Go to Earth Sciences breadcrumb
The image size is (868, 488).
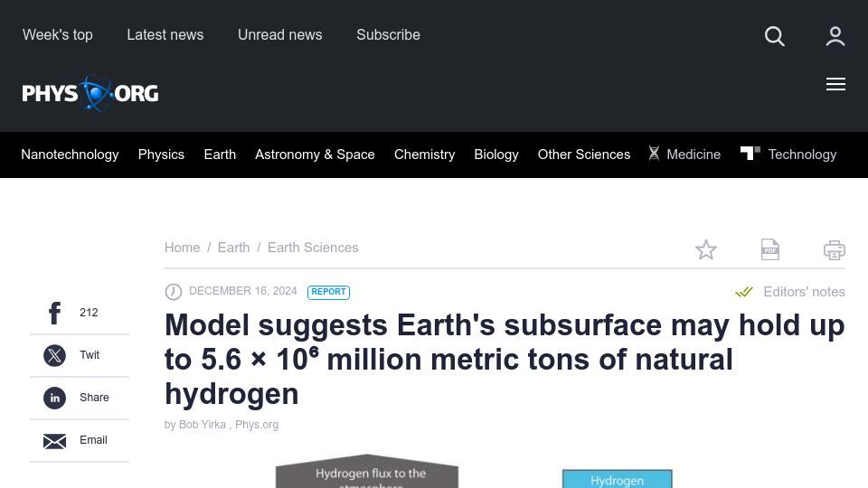coord(313,248)
